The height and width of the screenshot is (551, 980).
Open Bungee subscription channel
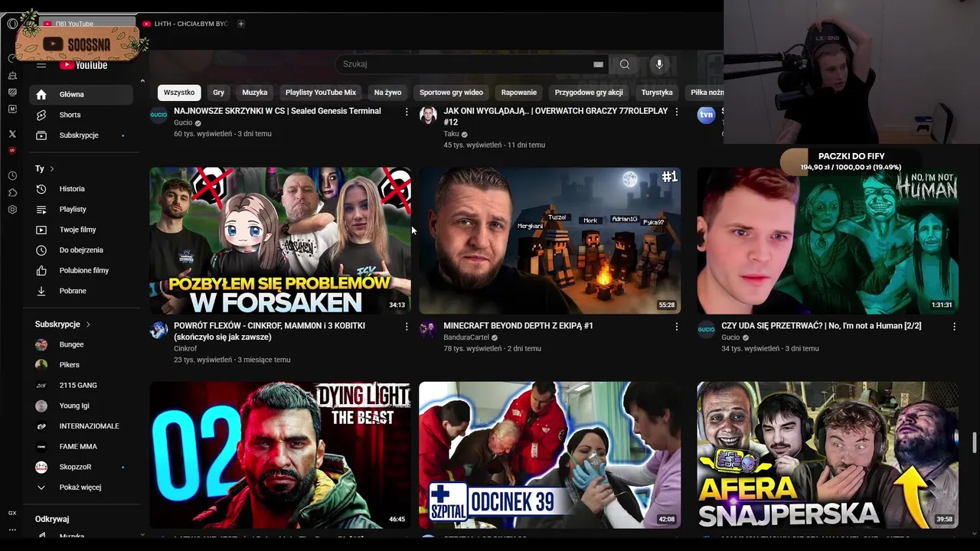click(81, 344)
